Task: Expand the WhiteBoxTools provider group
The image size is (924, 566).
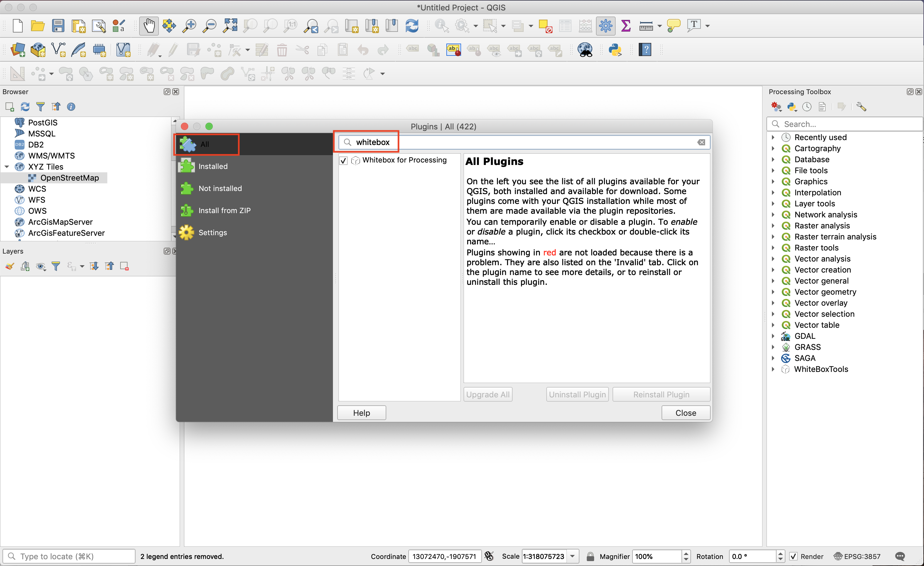Action: click(773, 369)
